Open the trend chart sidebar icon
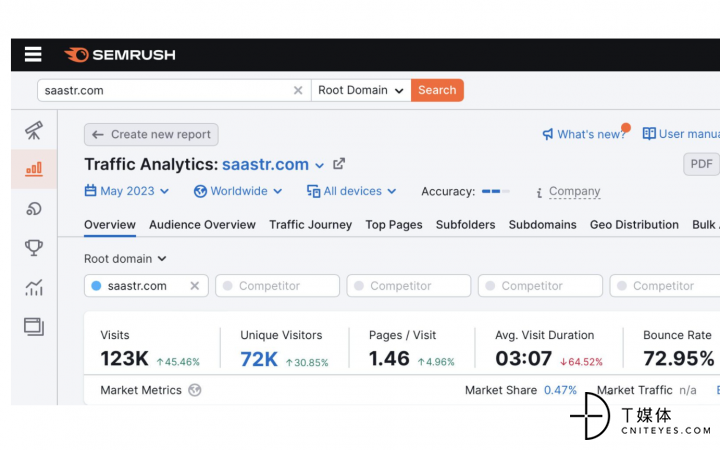This screenshot has width=720, height=450. tap(34, 287)
